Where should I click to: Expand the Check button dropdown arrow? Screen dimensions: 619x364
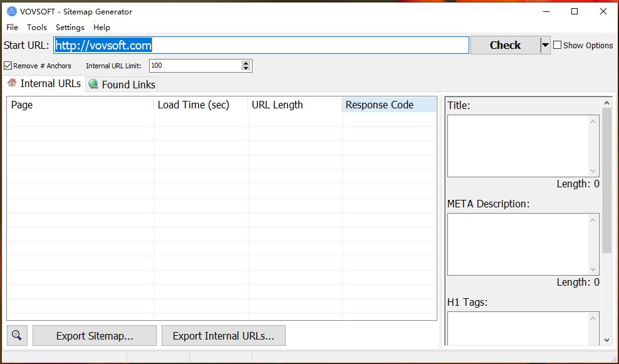tap(545, 45)
